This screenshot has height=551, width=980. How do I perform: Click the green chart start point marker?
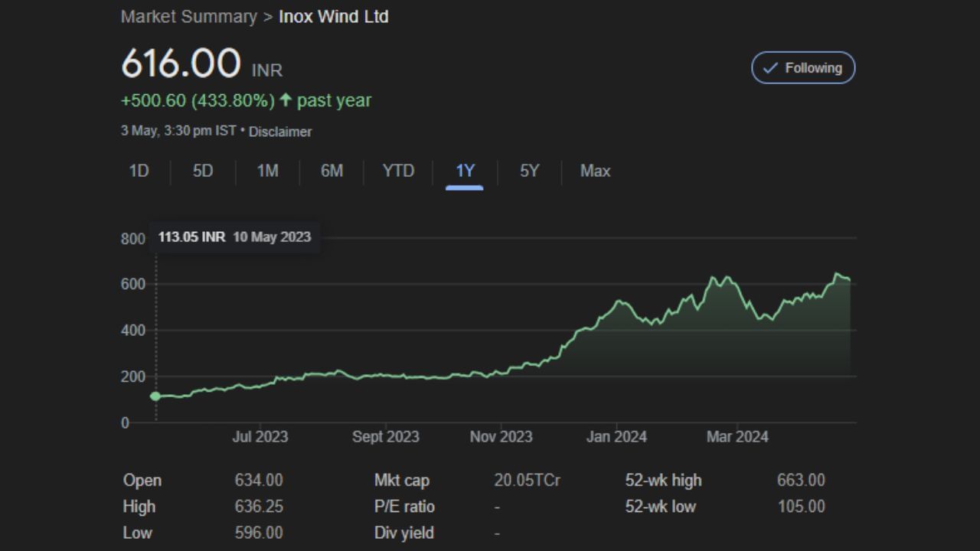(x=155, y=396)
